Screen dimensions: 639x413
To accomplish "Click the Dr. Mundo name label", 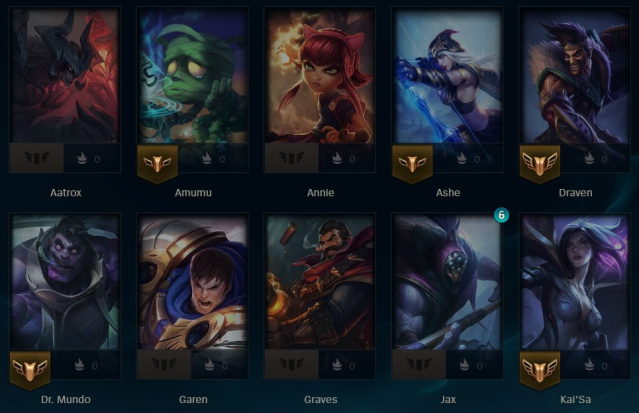I will click(66, 399).
